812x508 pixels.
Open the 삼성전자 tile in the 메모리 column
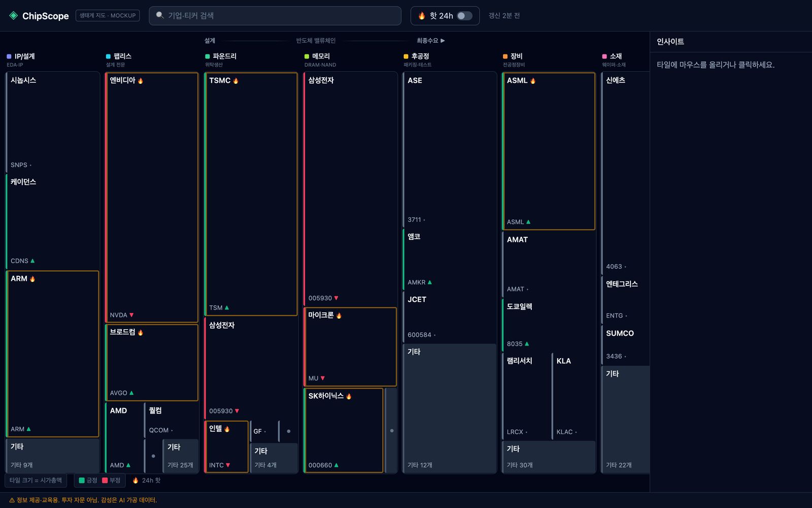[350, 189]
